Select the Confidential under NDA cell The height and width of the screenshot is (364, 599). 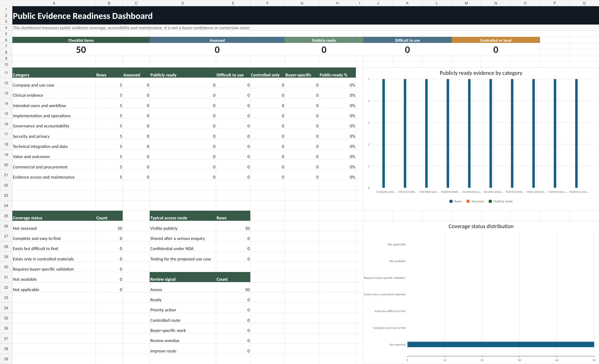(x=183, y=246)
